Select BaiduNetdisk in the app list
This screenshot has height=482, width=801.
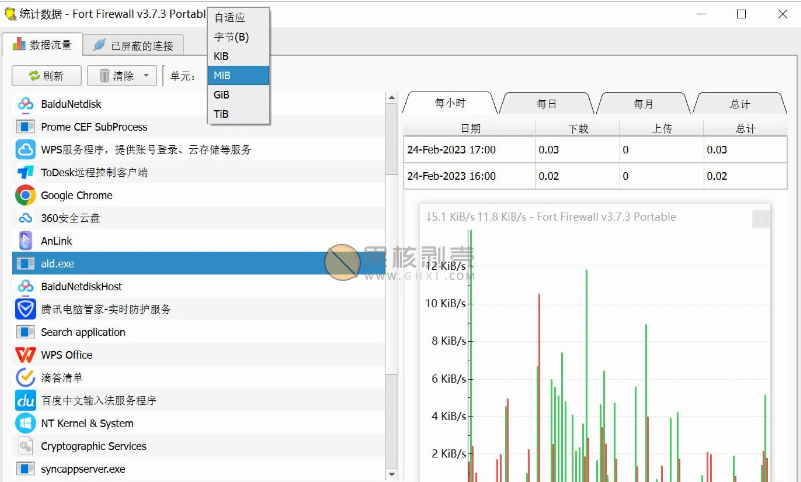[198, 104]
